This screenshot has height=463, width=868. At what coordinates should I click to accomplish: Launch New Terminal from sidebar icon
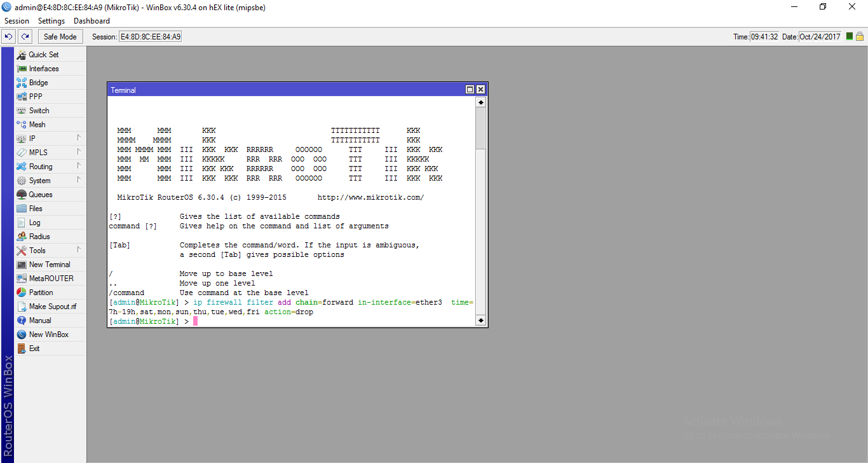(22, 265)
